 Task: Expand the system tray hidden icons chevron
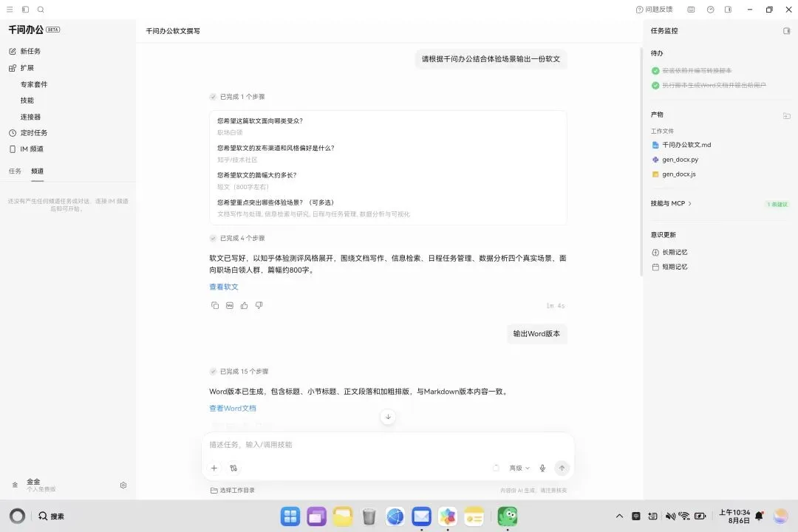[619, 516]
